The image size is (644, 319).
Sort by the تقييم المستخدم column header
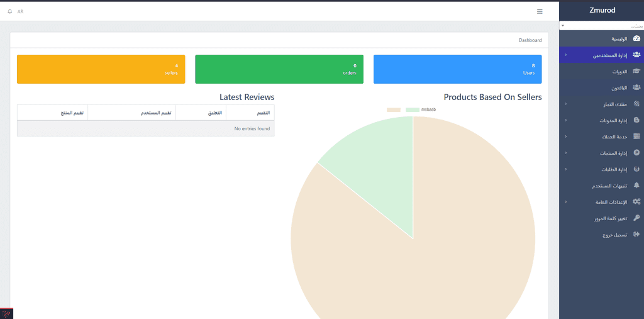tap(132, 113)
